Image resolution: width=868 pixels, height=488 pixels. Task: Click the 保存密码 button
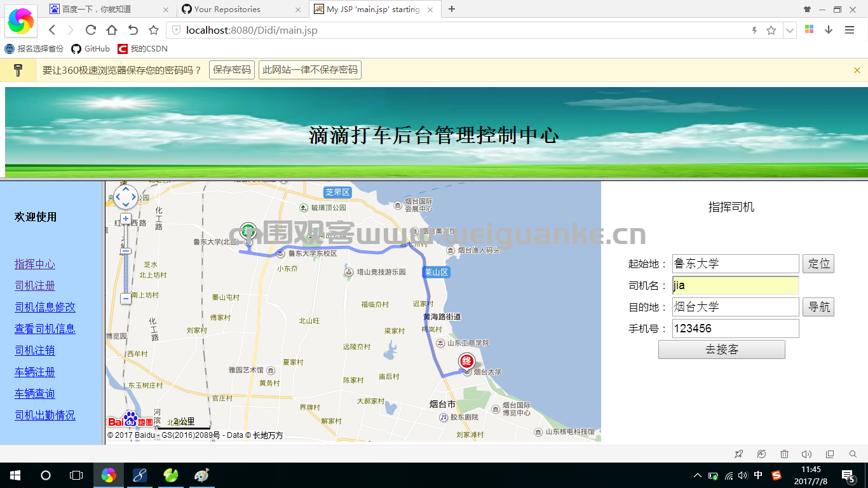pyautogui.click(x=232, y=70)
